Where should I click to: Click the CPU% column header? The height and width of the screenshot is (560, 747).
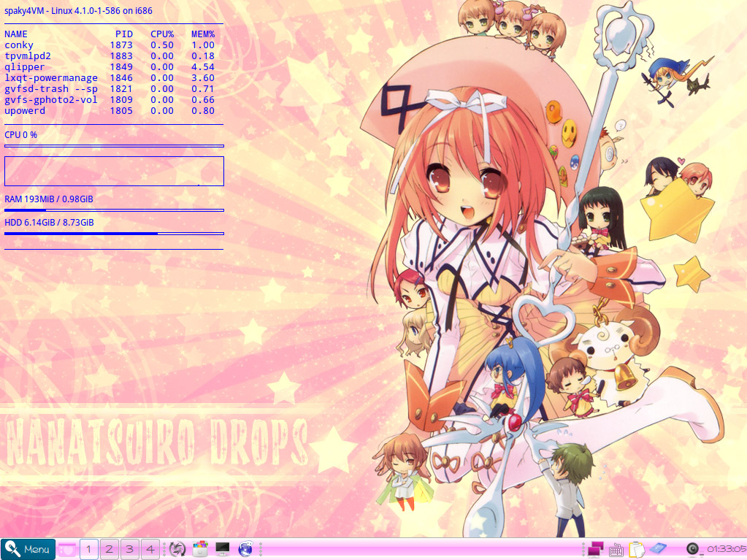(162, 34)
